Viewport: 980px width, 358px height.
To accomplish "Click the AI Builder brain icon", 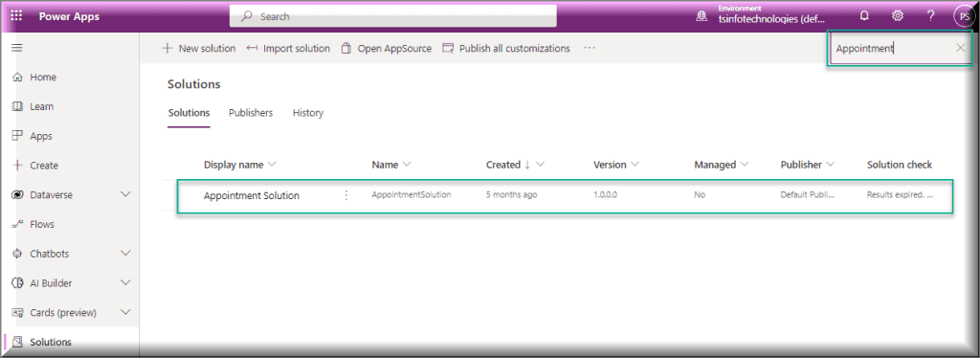I will click(x=17, y=283).
